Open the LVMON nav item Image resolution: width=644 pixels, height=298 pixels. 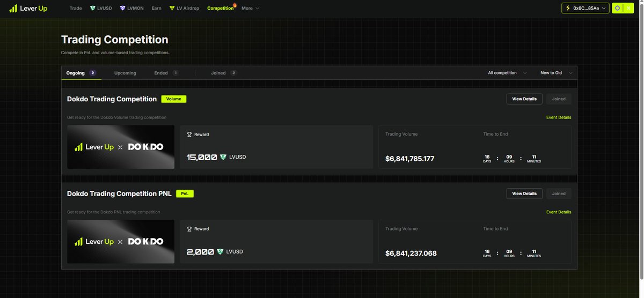click(x=131, y=8)
